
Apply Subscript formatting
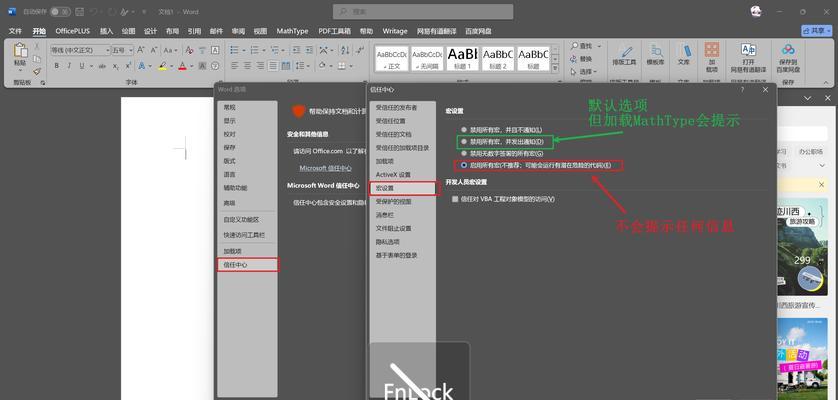coord(115,66)
